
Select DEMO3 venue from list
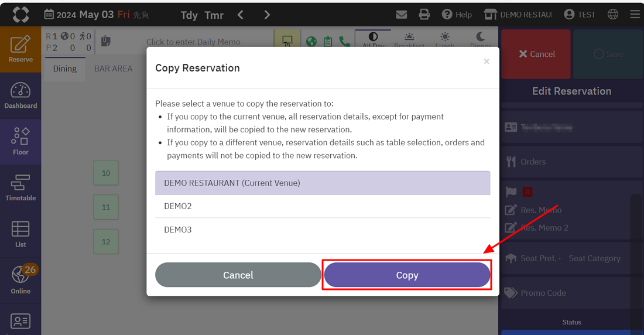(x=322, y=230)
